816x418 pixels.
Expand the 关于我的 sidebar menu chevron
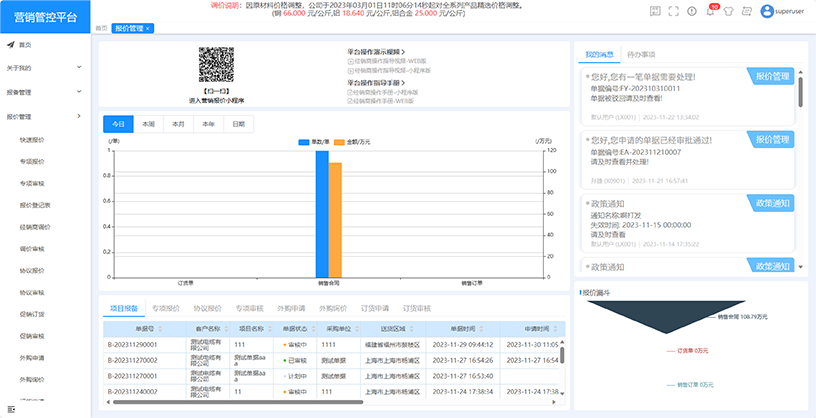tap(79, 67)
